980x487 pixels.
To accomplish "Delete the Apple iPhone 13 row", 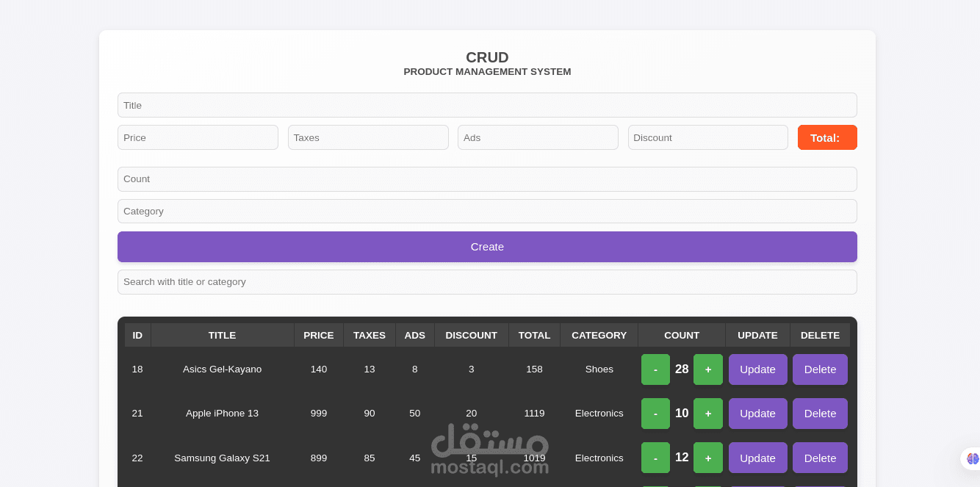I will [820, 414].
